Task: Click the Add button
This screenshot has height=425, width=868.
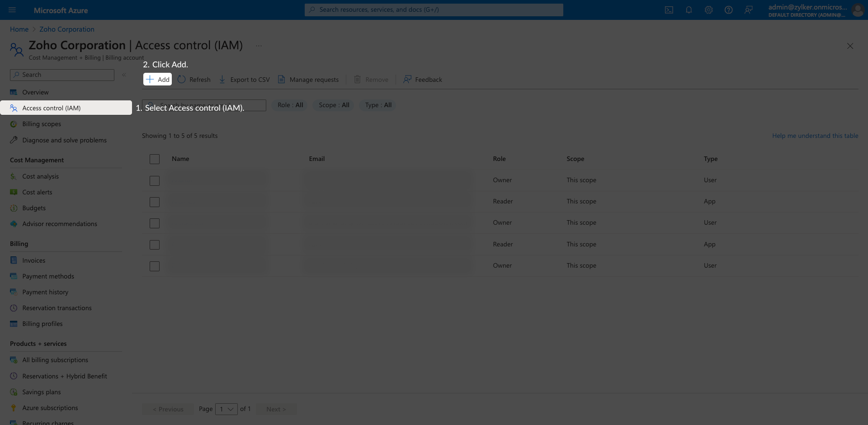Action: point(158,80)
